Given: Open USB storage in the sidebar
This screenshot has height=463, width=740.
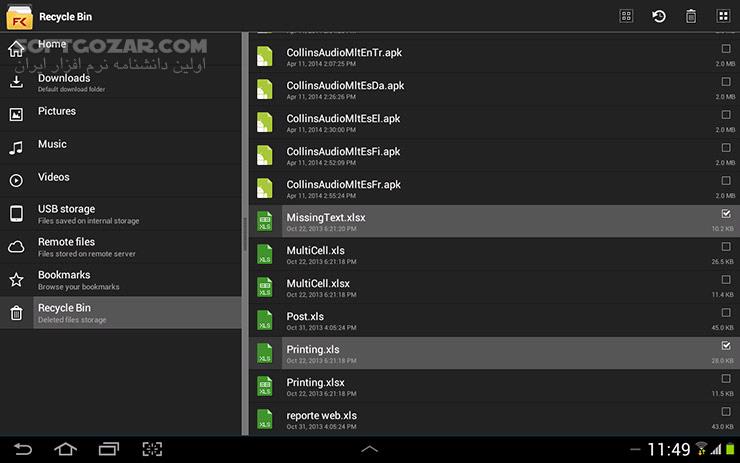Looking at the screenshot, I should (121, 213).
